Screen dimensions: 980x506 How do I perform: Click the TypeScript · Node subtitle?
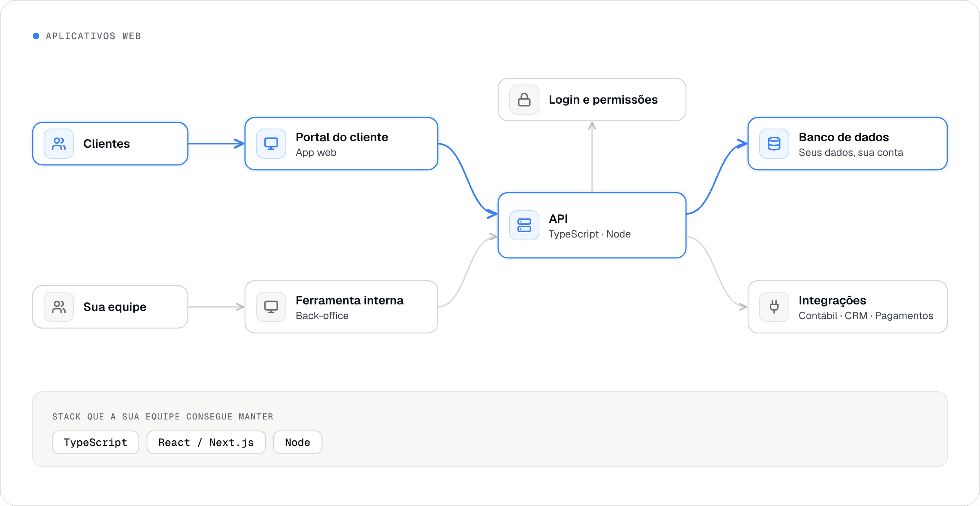(590, 234)
